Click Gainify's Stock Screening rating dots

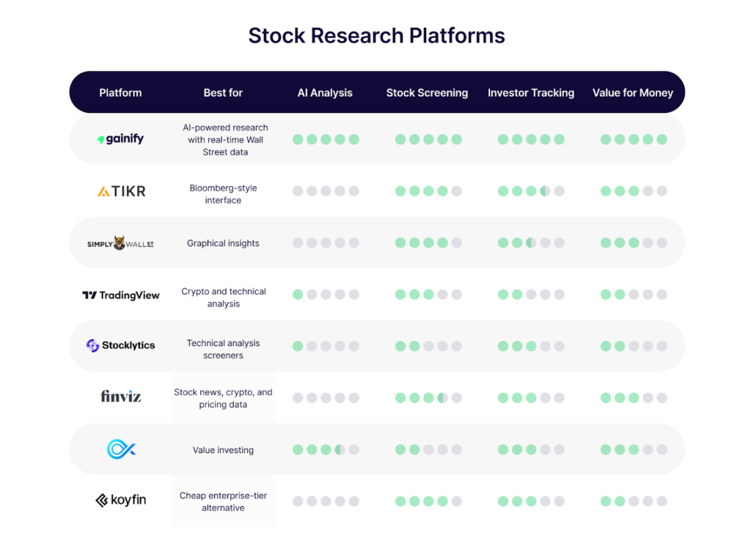click(428, 139)
